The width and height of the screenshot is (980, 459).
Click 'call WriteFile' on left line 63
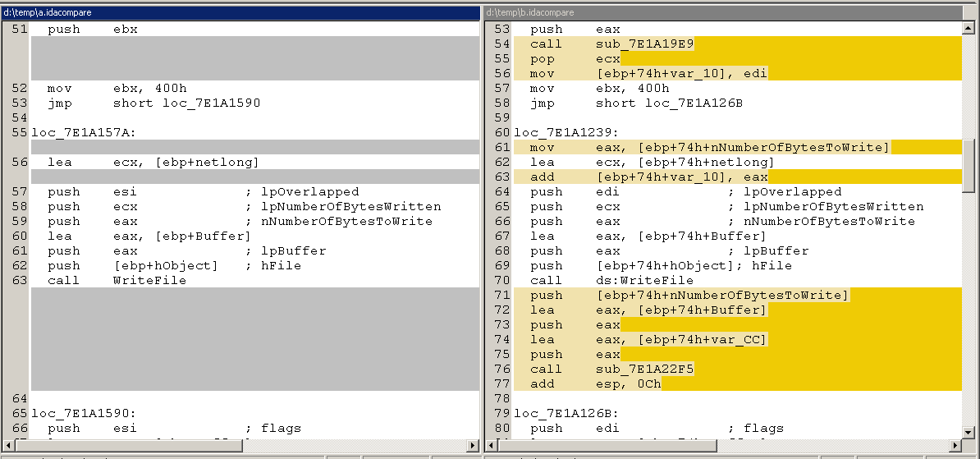pos(117,281)
